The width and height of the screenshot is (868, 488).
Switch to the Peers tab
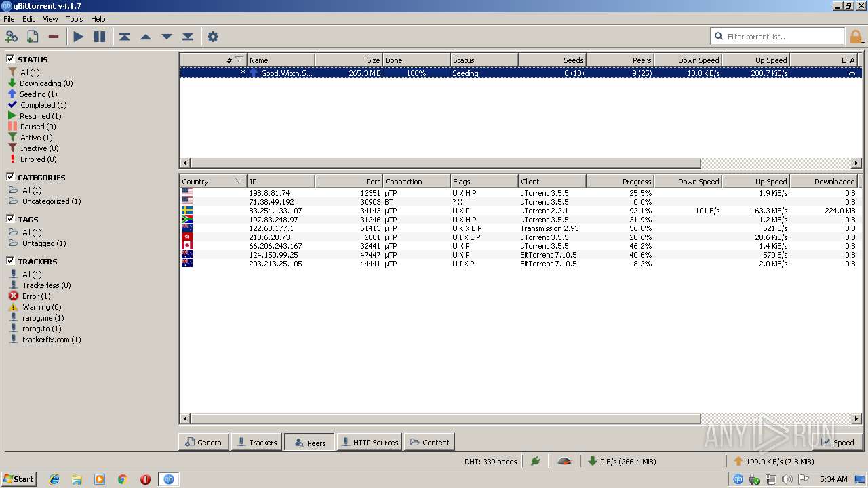coord(309,442)
